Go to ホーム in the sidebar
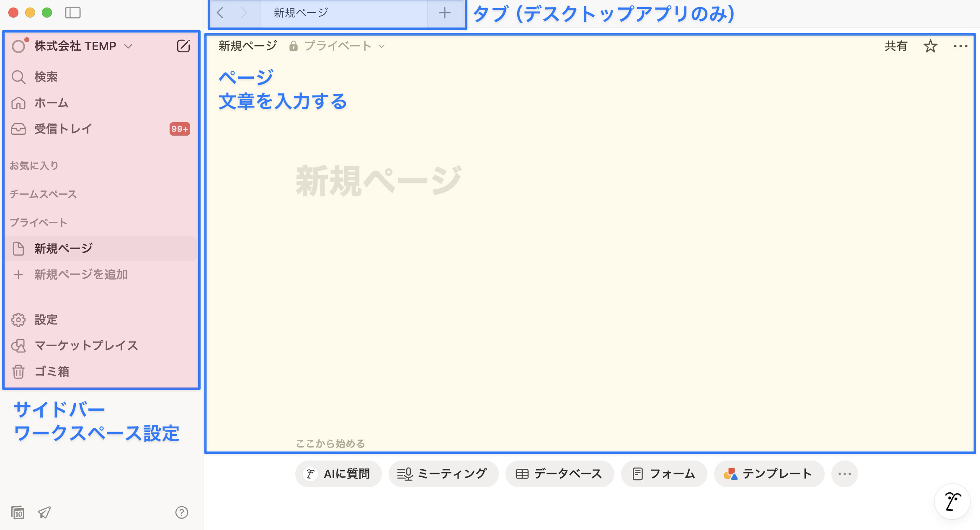Screen dimensions: 980x530 click(101, 103)
